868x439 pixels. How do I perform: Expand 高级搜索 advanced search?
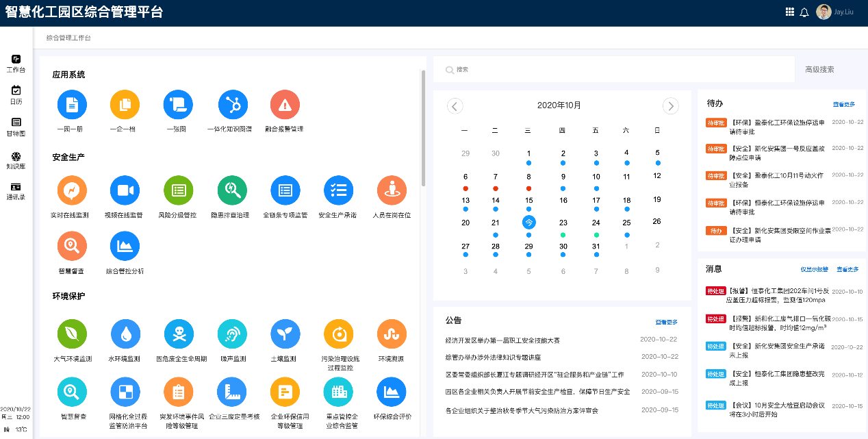point(819,69)
